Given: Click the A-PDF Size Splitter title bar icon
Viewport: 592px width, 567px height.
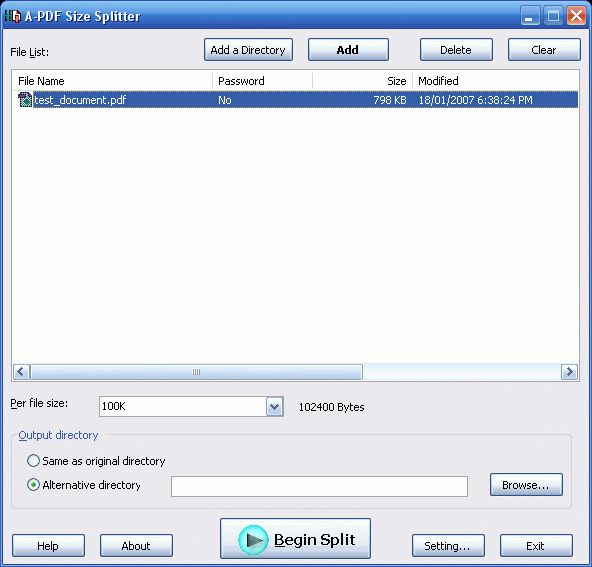Looking at the screenshot, I should pyautogui.click(x=13, y=16).
